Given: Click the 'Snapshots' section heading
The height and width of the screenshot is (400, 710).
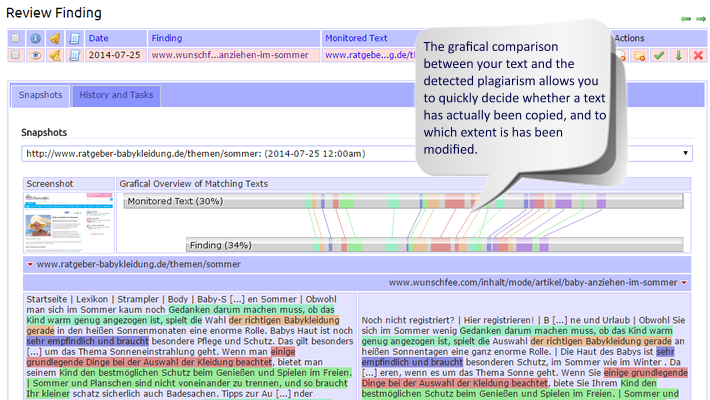Looking at the screenshot, I should click(x=44, y=133).
